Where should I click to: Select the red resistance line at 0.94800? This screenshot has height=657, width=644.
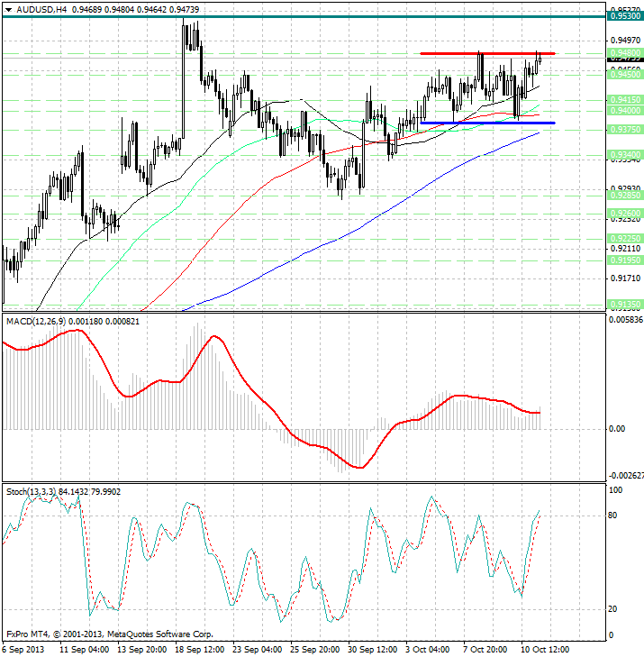tap(487, 54)
